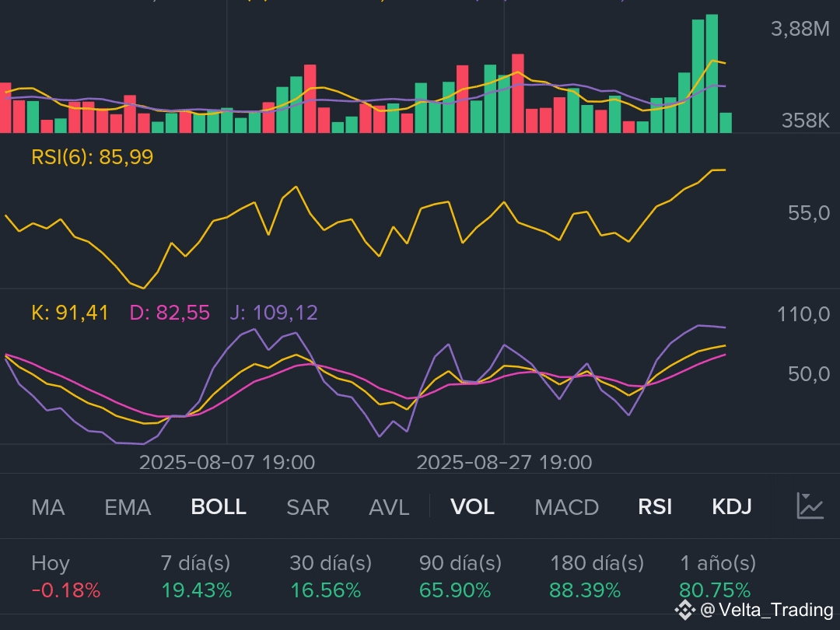
Task: Turn on the SAR indicator
Action: (308, 507)
